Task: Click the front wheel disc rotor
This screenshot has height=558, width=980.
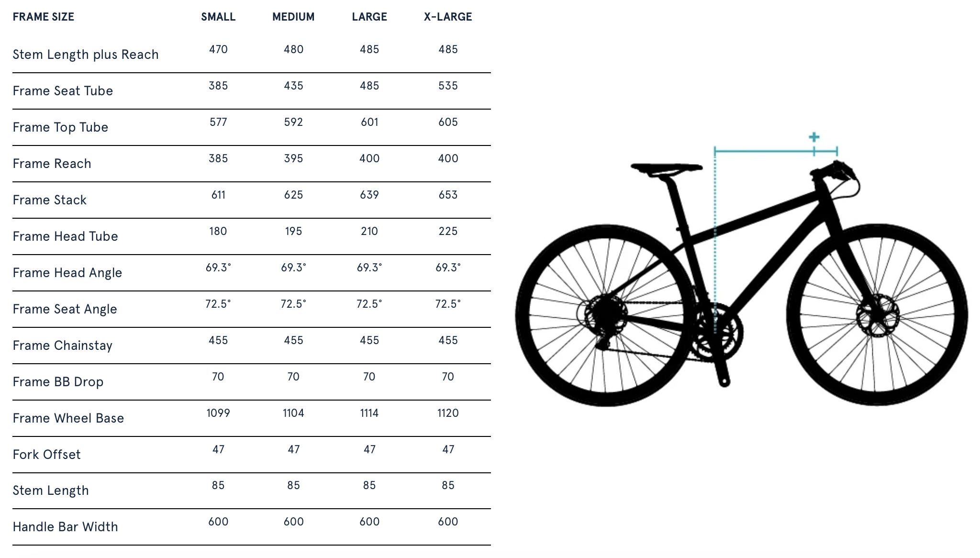Action: (878, 316)
